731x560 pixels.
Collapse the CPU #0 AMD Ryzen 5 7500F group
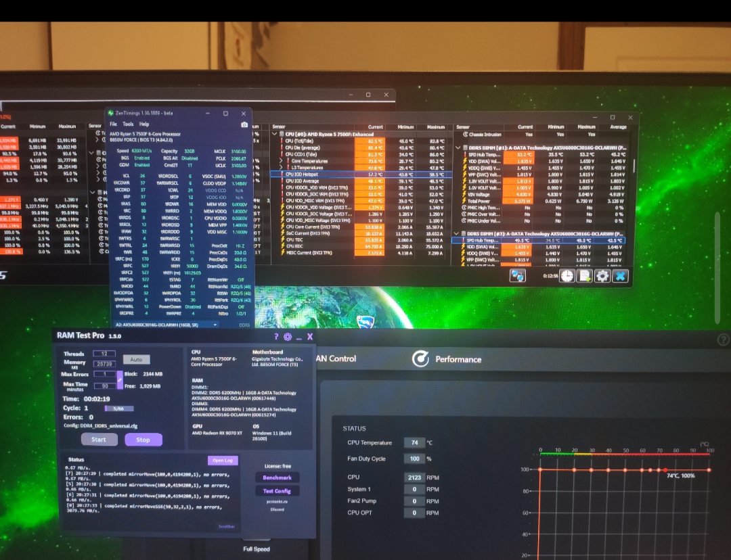(275, 134)
